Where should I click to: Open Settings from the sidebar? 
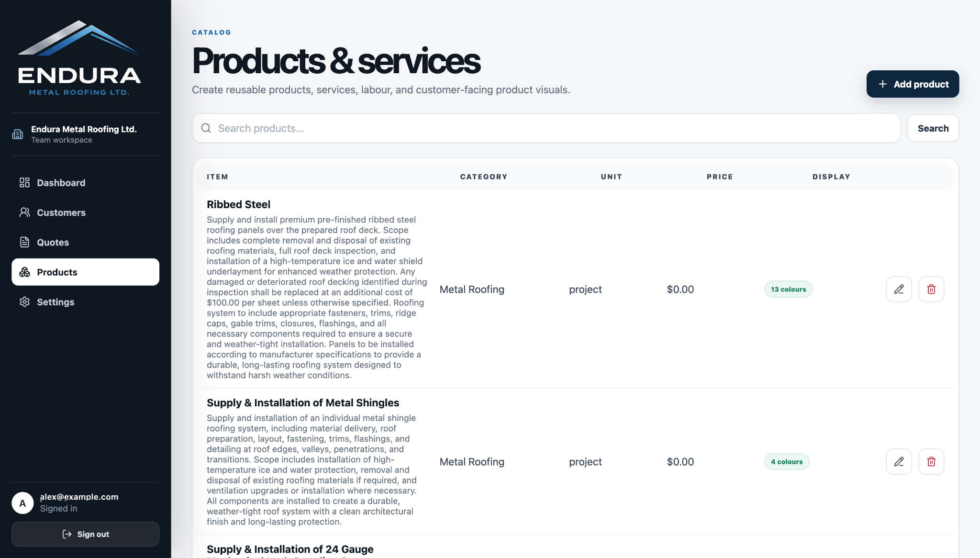click(x=85, y=302)
